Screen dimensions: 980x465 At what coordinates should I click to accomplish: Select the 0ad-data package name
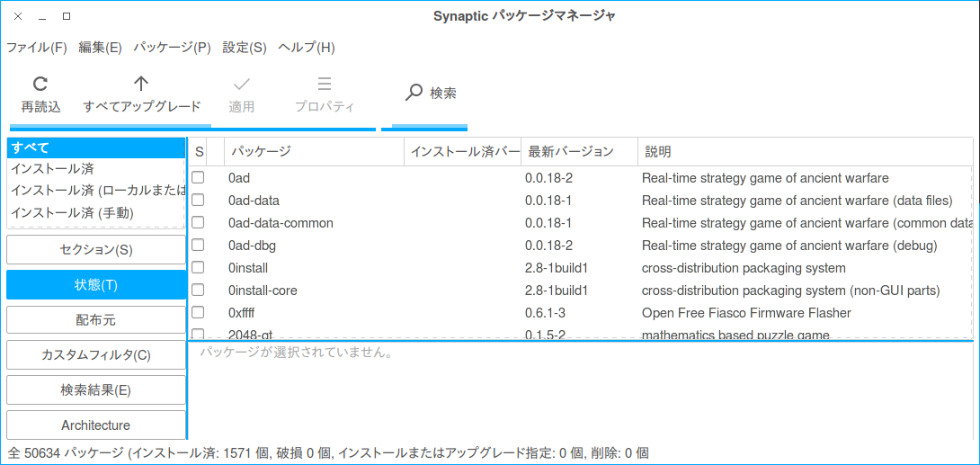tap(254, 201)
